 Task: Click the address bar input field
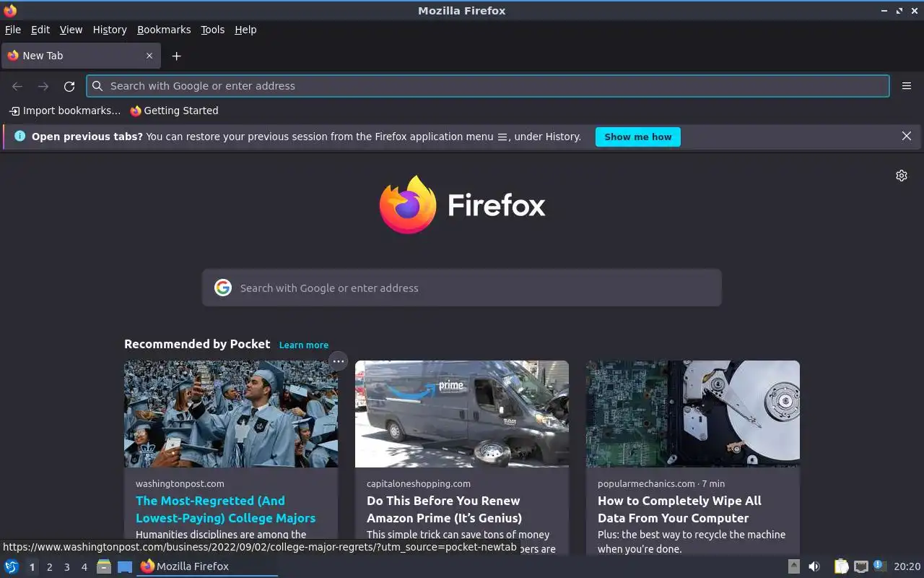pos(488,86)
